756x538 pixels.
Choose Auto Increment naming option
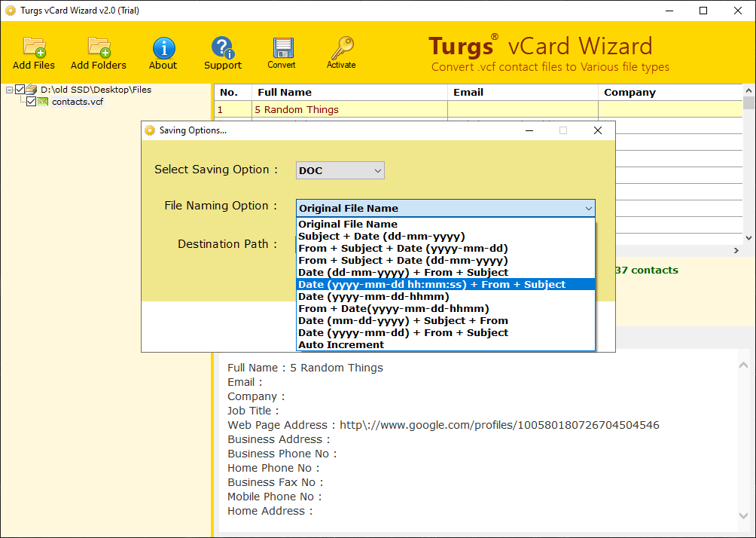point(446,345)
